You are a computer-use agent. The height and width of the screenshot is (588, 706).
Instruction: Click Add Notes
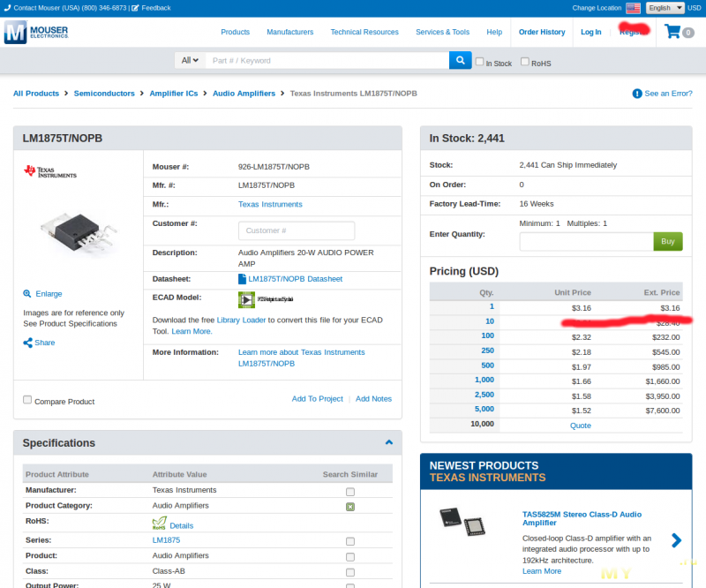tap(373, 399)
